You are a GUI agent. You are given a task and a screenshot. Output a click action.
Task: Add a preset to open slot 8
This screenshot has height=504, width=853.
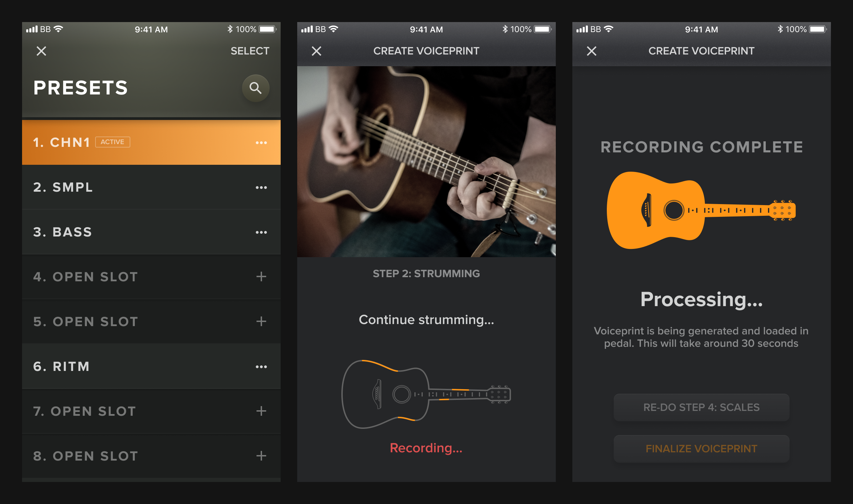pyautogui.click(x=261, y=456)
